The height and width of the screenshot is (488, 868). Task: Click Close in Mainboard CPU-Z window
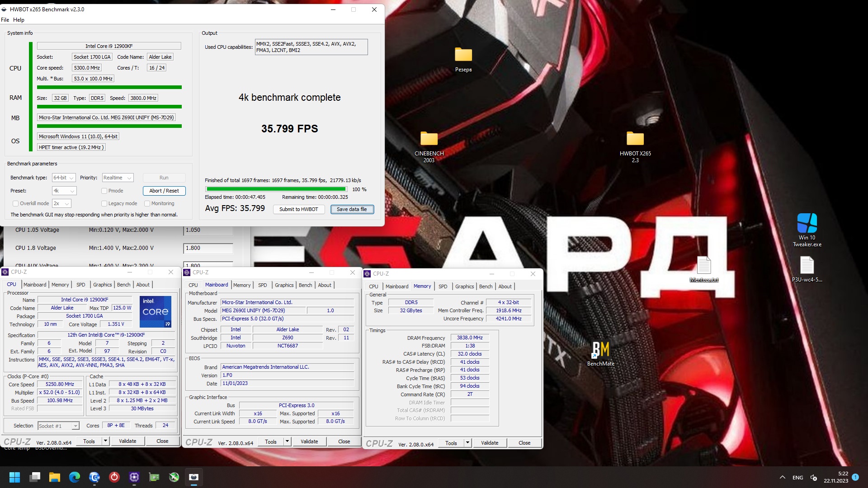[344, 442]
